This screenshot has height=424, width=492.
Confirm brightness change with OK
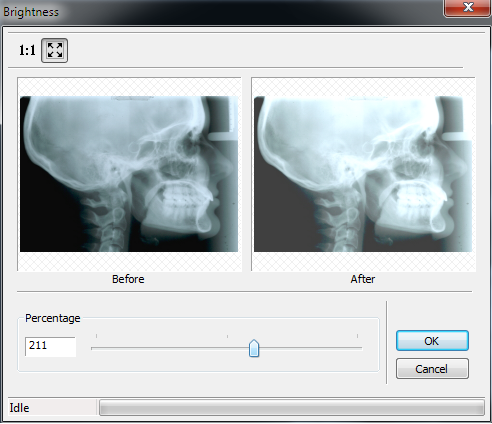click(432, 341)
